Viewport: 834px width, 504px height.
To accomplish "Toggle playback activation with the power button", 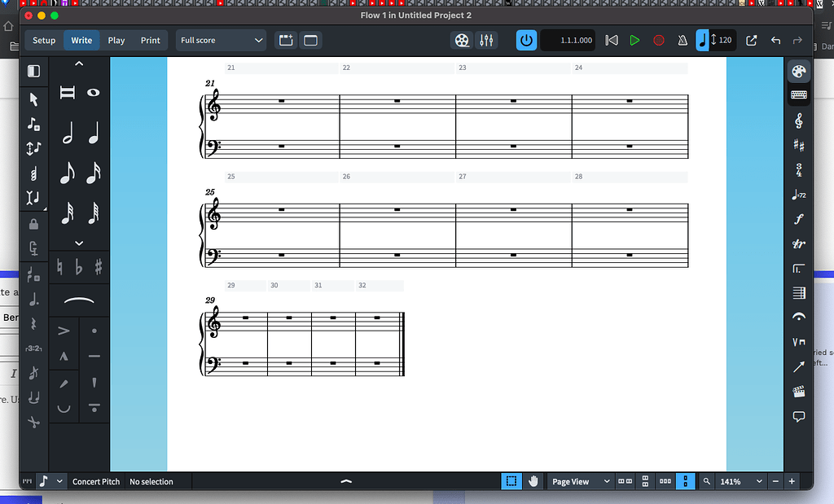I will click(x=525, y=39).
